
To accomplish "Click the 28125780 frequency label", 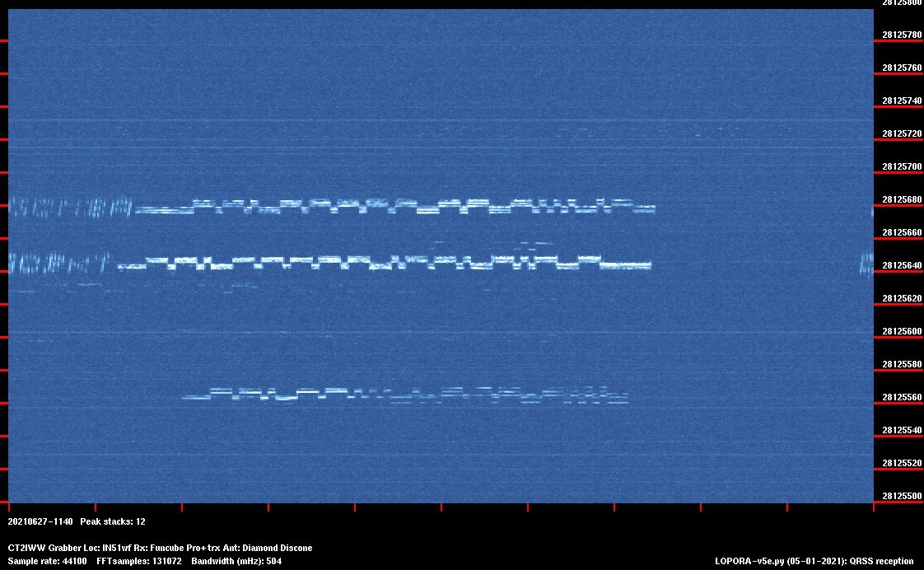I will (902, 35).
